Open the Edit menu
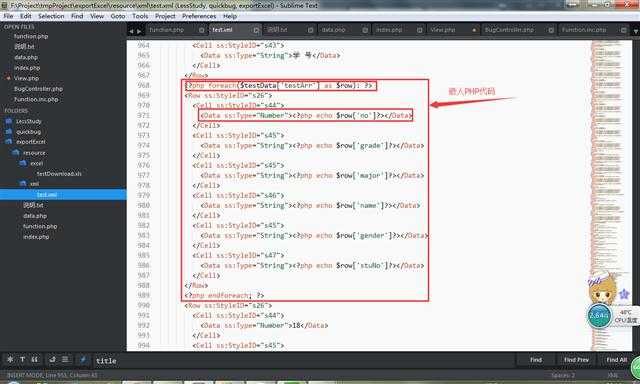This screenshot has width=640, height=384. (26, 16)
